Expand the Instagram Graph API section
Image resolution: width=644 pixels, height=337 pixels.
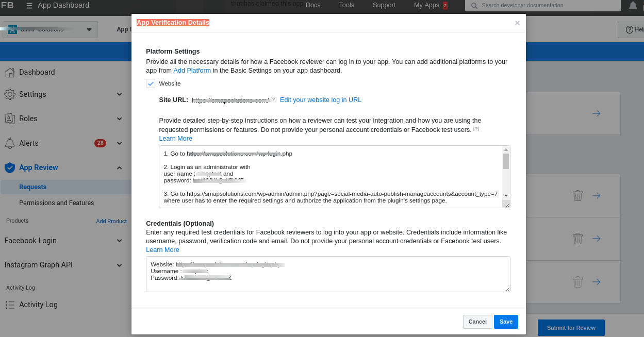tap(119, 265)
